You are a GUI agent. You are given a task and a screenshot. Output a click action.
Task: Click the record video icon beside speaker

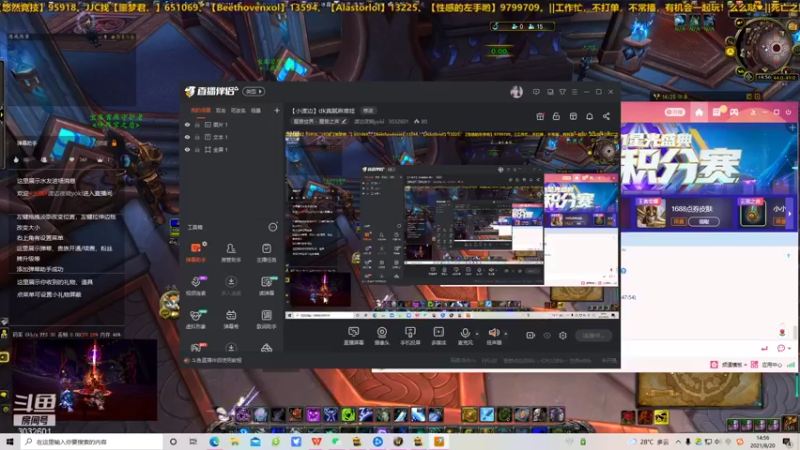[531, 335]
